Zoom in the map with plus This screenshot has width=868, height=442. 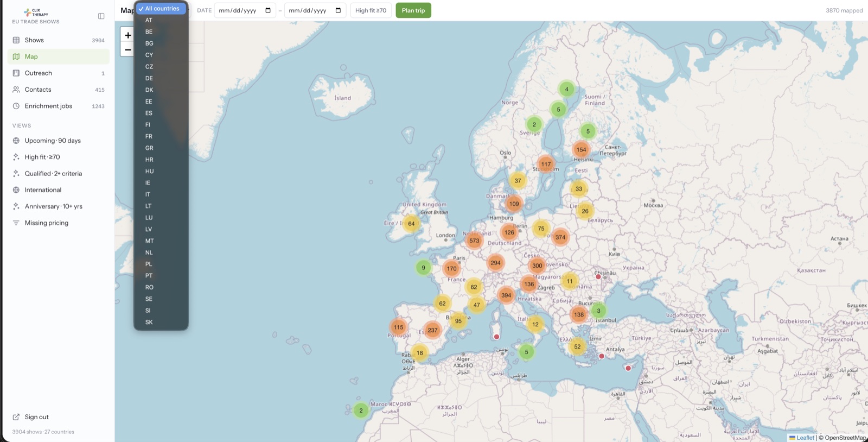(128, 35)
